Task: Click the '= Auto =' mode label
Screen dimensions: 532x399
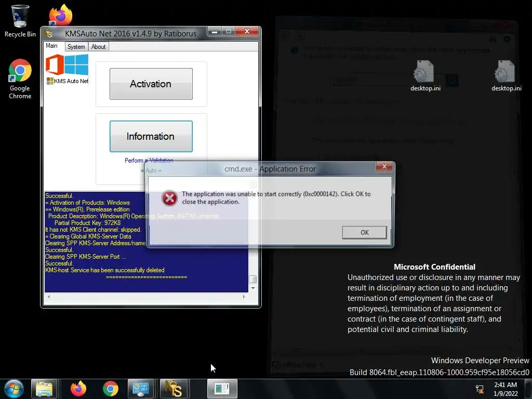Action: pos(151,170)
